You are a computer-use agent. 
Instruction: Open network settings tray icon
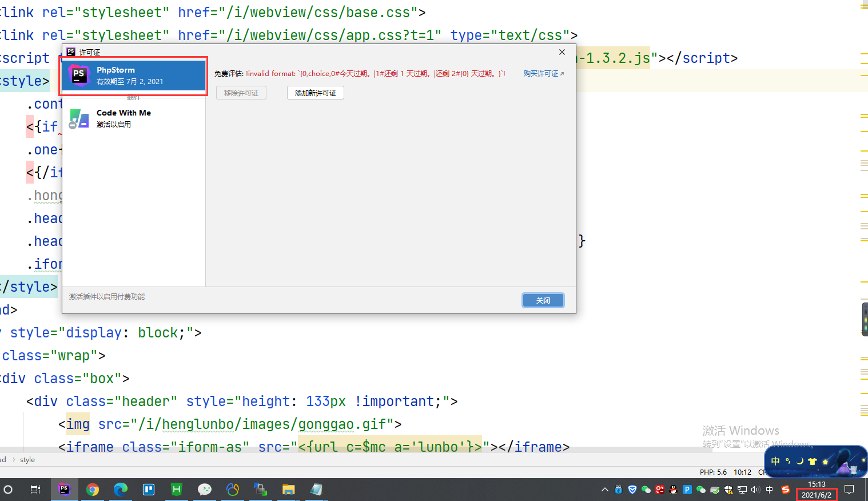[x=742, y=490]
